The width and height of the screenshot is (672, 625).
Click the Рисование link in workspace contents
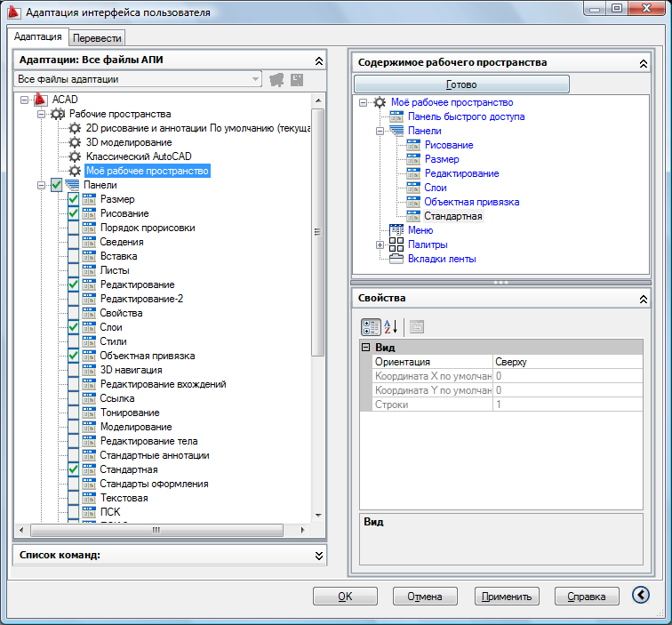click(449, 145)
